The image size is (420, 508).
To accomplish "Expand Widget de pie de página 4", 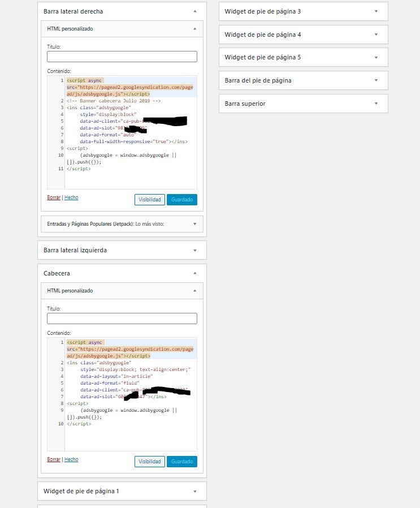I will click(376, 35).
